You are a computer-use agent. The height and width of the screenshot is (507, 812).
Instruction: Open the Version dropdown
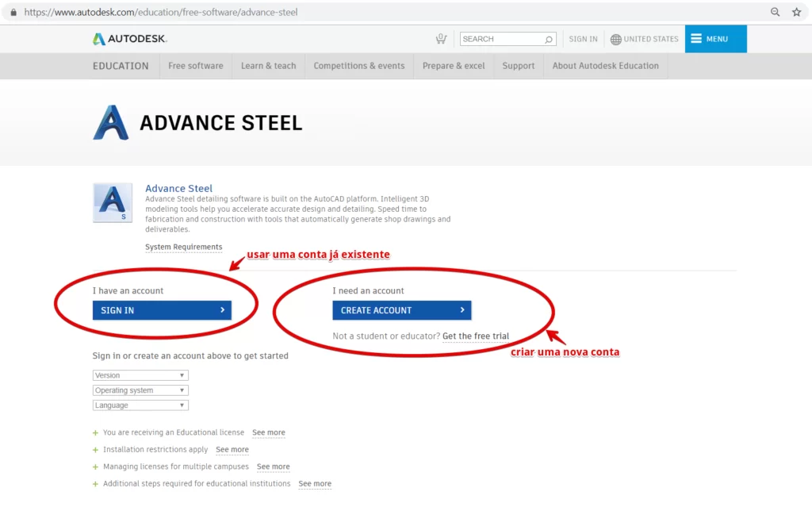point(140,375)
